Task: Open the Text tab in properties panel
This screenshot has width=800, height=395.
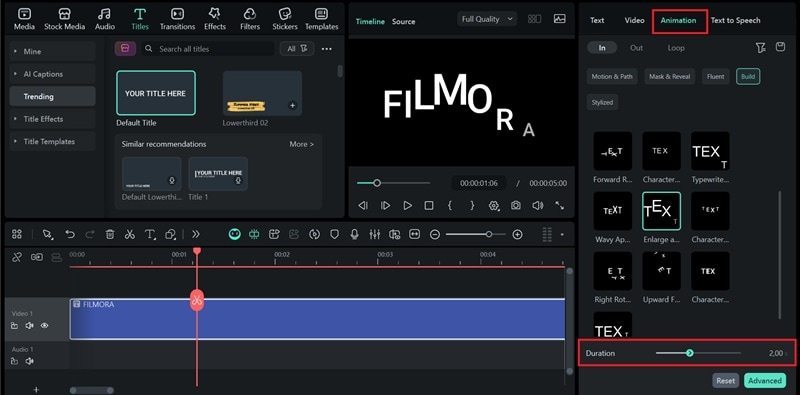Action: [597, 20]
